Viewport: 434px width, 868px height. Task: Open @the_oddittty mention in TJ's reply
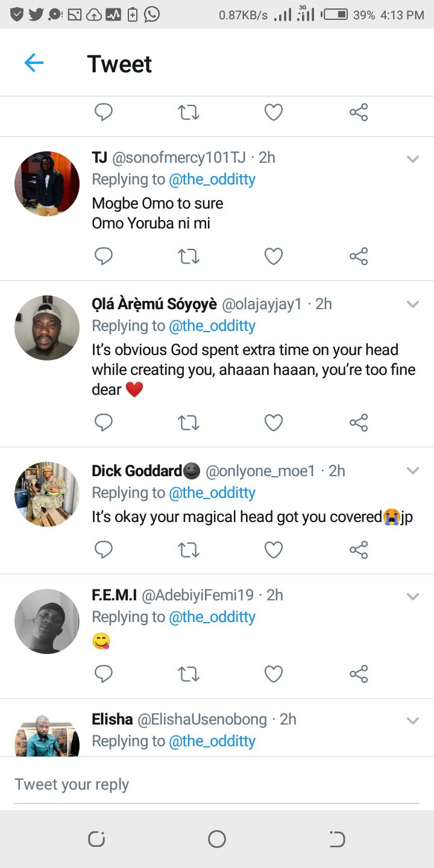click(212, 180)
